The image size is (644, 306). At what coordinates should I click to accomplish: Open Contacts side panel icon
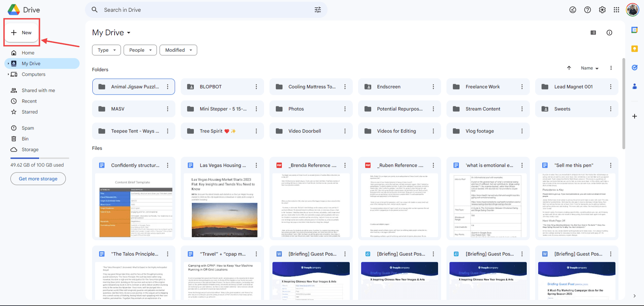(635, 86)
